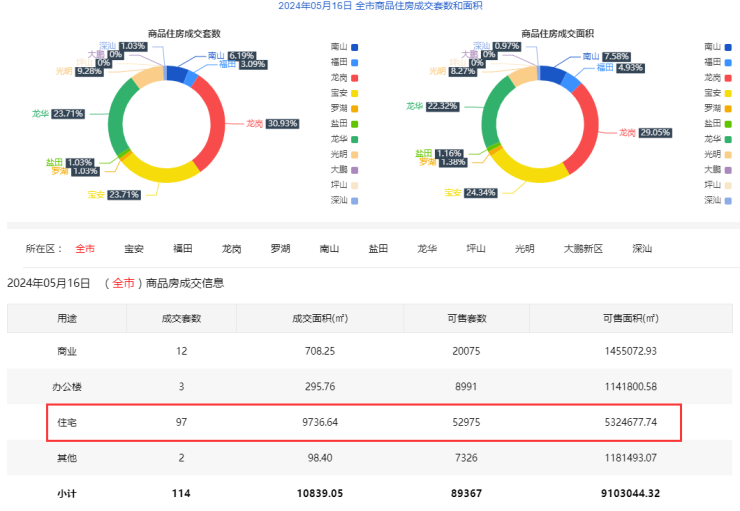Choose the 坪山 district filter tab
Viewport: 740px width, 511px height.
coord(476,248)
